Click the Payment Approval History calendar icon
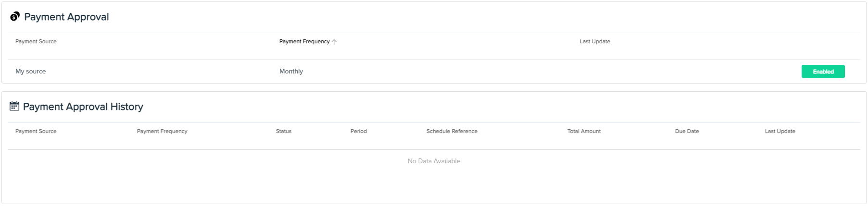Viewport: 868px width, 206px height. tap(14, 106)
